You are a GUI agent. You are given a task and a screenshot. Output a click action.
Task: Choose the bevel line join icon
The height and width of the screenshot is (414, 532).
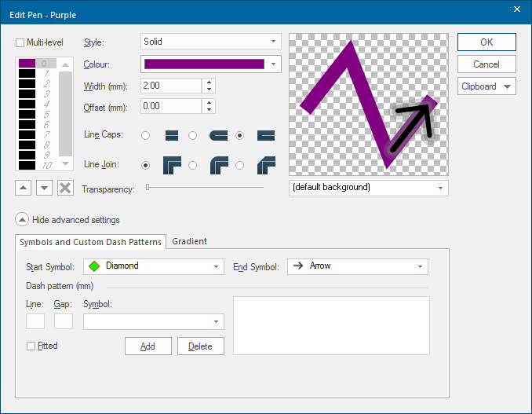pyautogui.click(x=266, y=166)
